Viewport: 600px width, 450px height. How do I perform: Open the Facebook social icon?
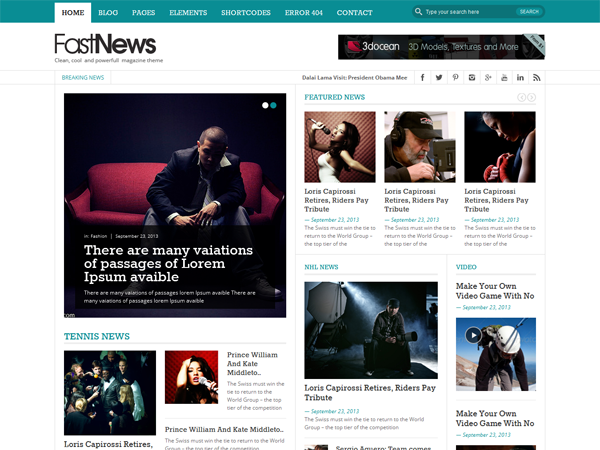422,78
